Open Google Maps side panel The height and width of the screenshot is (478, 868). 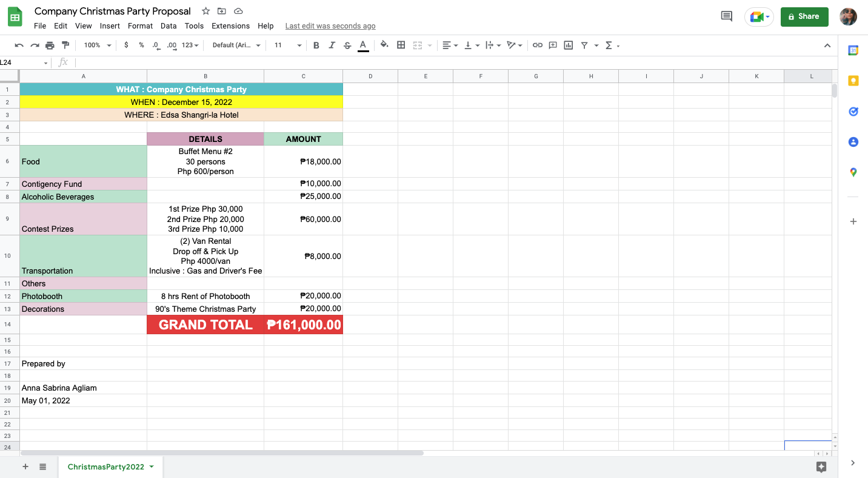[x=853, y=172]
